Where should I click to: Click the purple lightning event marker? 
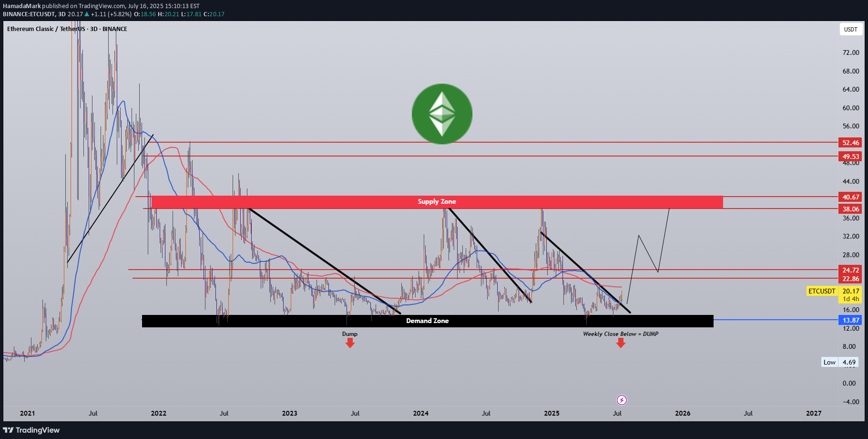pos(622,400)
